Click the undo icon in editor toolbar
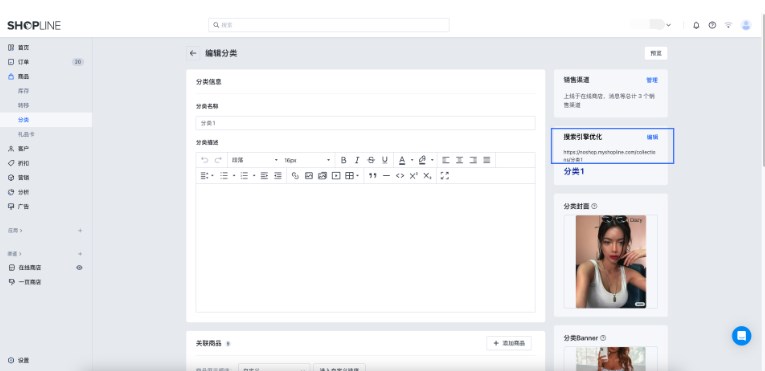765x371 pixels. click(204, 160)
